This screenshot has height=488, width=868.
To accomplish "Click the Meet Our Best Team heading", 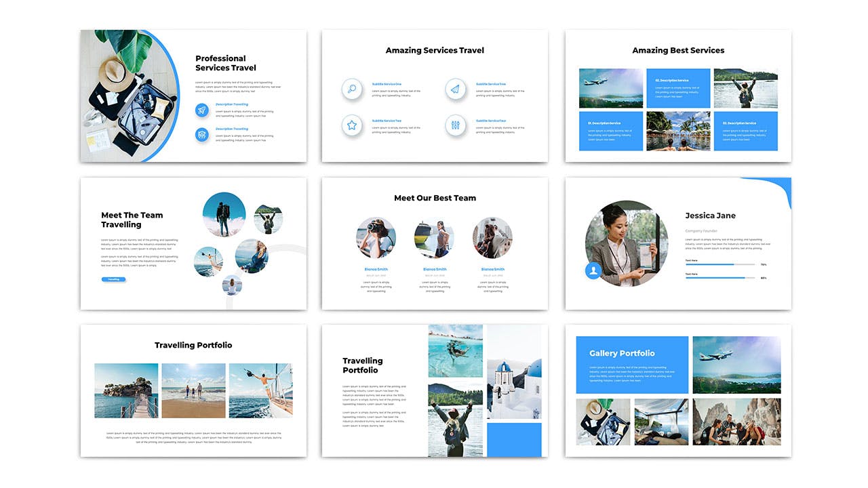I will pyautogui.click(x=435, y=198).
